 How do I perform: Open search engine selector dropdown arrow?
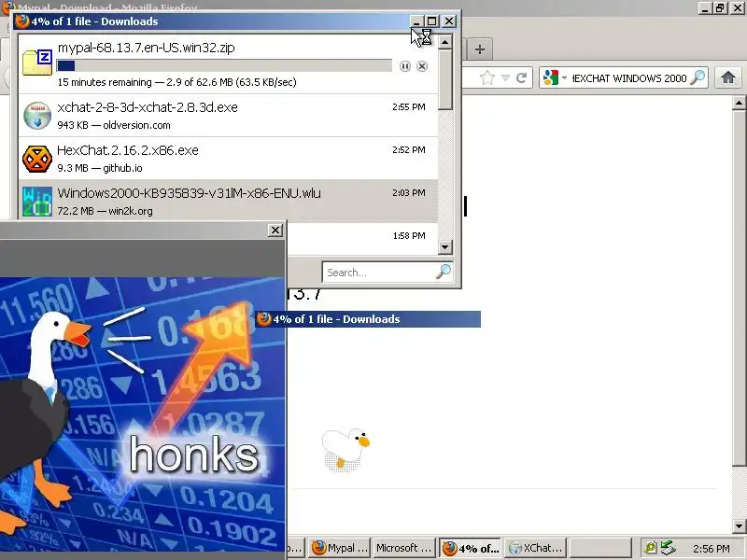click(x=565, y=77)
